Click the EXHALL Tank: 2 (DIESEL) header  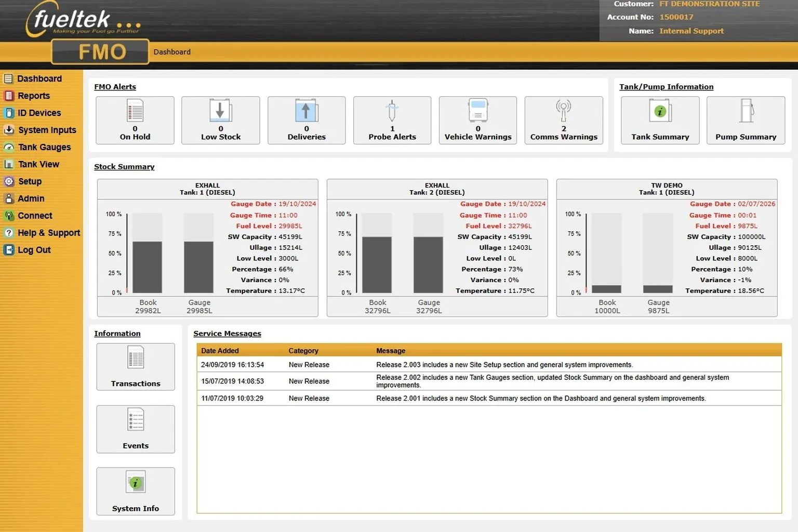[x=437, y=189]
